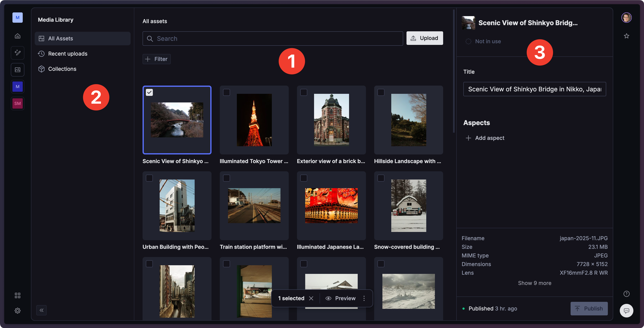Click the help question mark icon
The width and height of the screenshot is (644, 328).
pos(626,294)
